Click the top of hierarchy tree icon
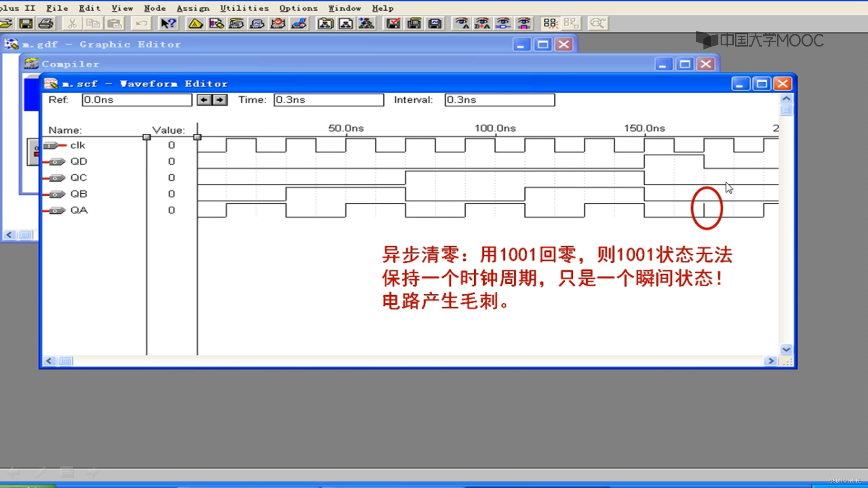Viewport: 868px width, 488px height. 367,23
